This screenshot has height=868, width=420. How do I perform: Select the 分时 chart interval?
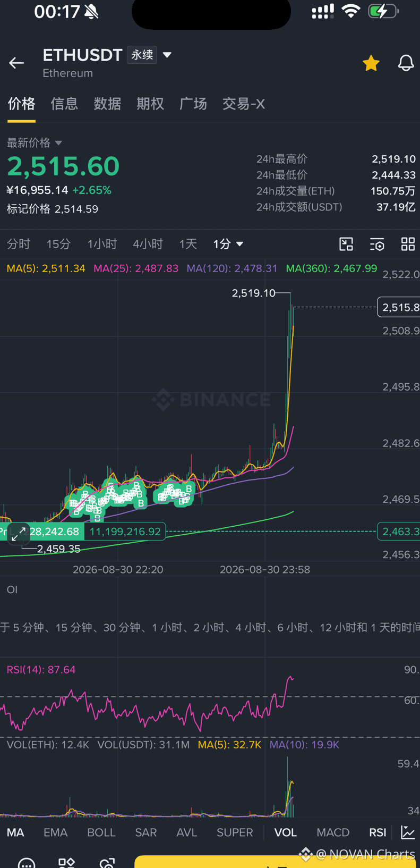coord(19,244)
